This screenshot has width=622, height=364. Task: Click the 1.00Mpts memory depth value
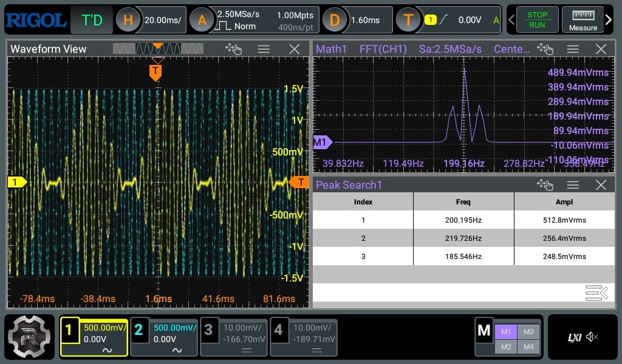[x=295, y=15]
